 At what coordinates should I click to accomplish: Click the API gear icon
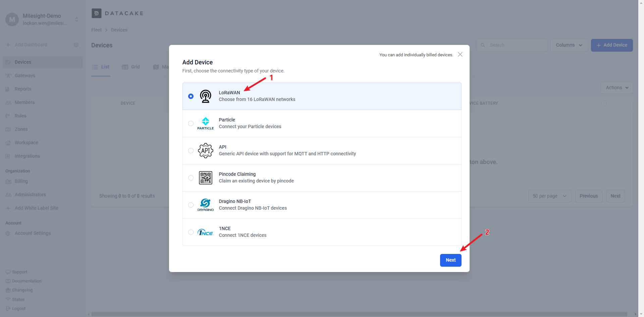coord(206,151)
